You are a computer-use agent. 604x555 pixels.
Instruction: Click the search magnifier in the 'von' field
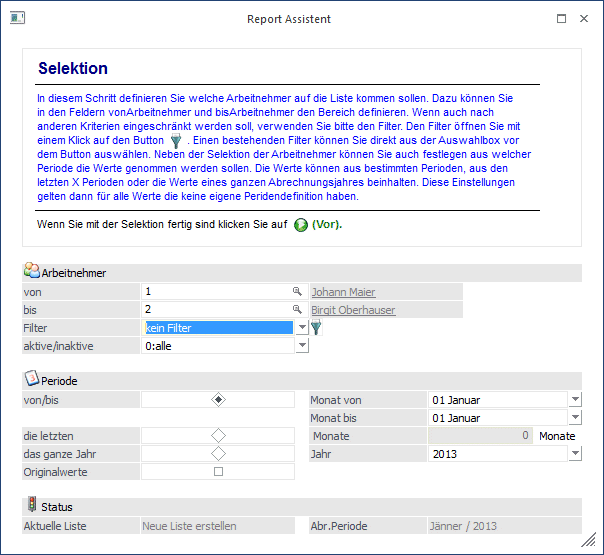[296, 292]
